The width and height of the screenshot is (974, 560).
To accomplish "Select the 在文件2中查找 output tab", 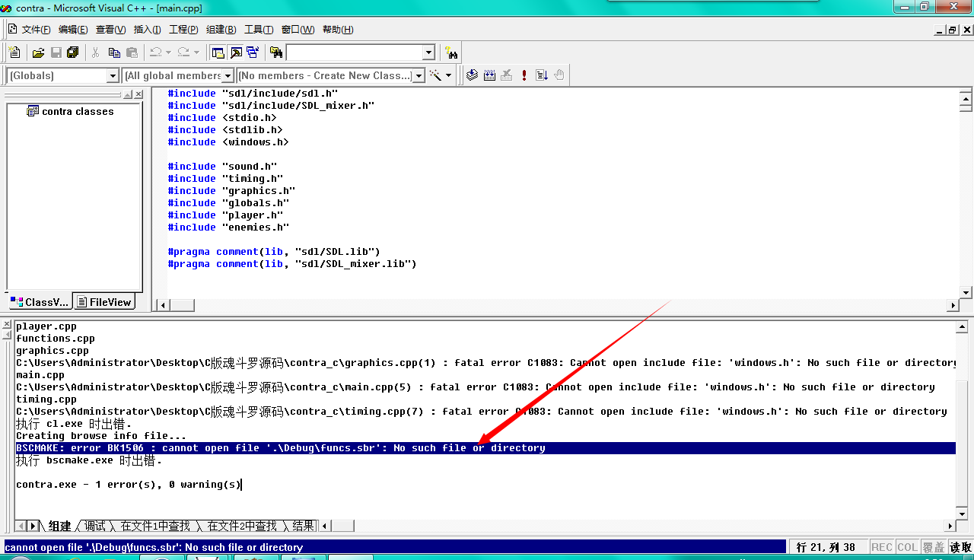I will coord(242,526).
